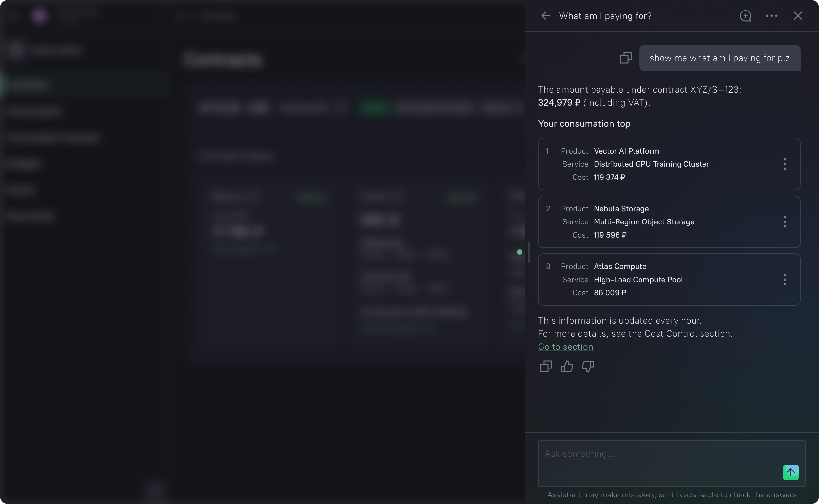819x504 pixels.
Task: Open more options for Atlas Compute card
Action: [785, 279]
